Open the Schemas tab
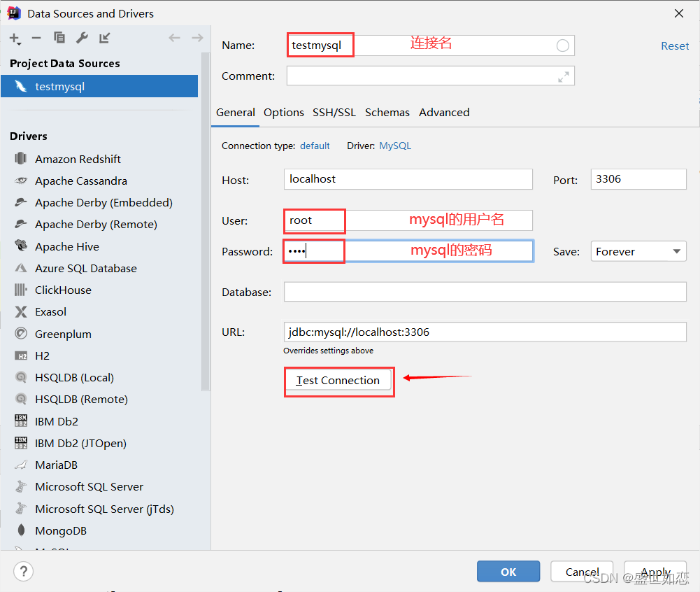Viewport: 700px width, 592px height. 387,112
